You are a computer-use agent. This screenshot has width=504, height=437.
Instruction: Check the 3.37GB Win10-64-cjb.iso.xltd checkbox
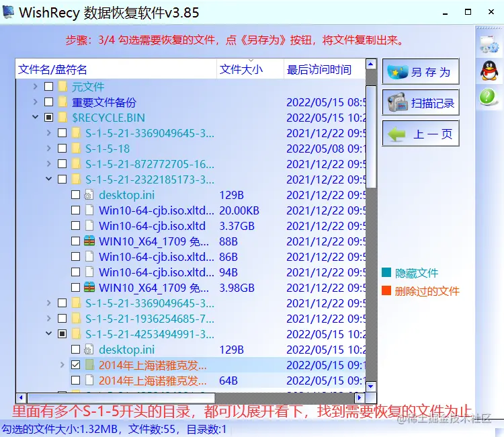(75, 225)
